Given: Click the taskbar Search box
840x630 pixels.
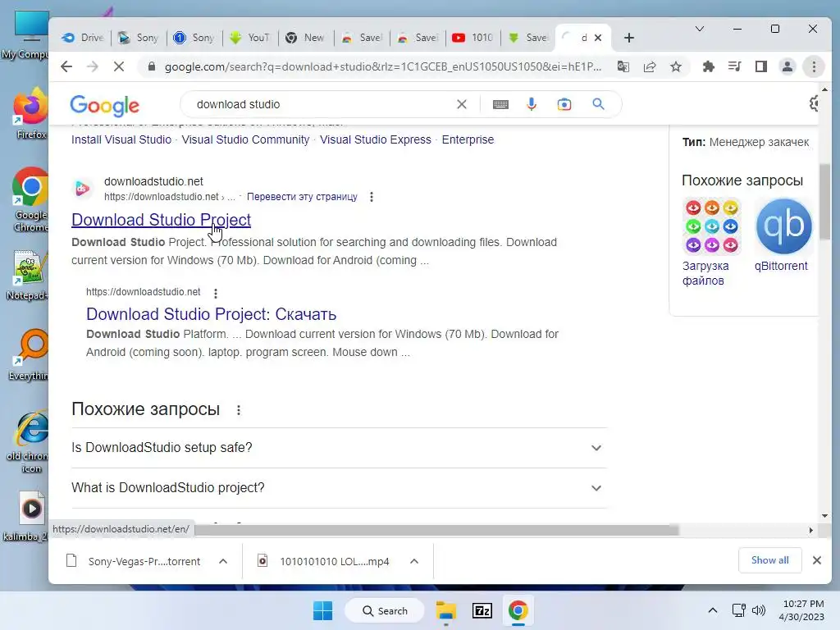Looking at the screenshot, I should pos(385,610).
